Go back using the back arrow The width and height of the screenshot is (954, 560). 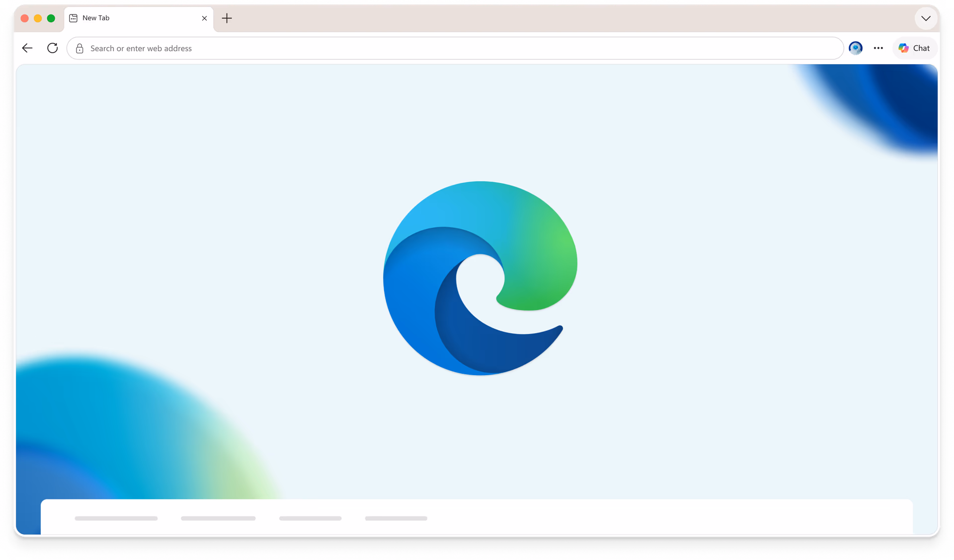pos(27,48)
